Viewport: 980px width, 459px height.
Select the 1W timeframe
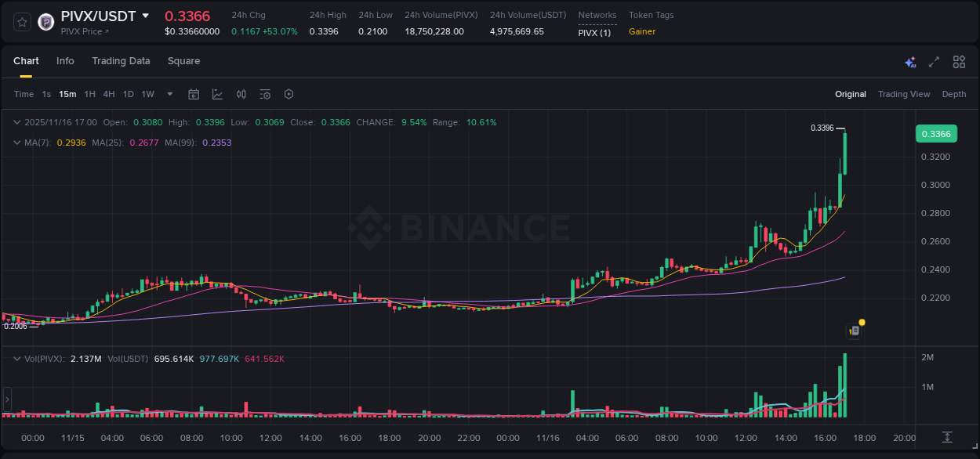pos(147,94)
